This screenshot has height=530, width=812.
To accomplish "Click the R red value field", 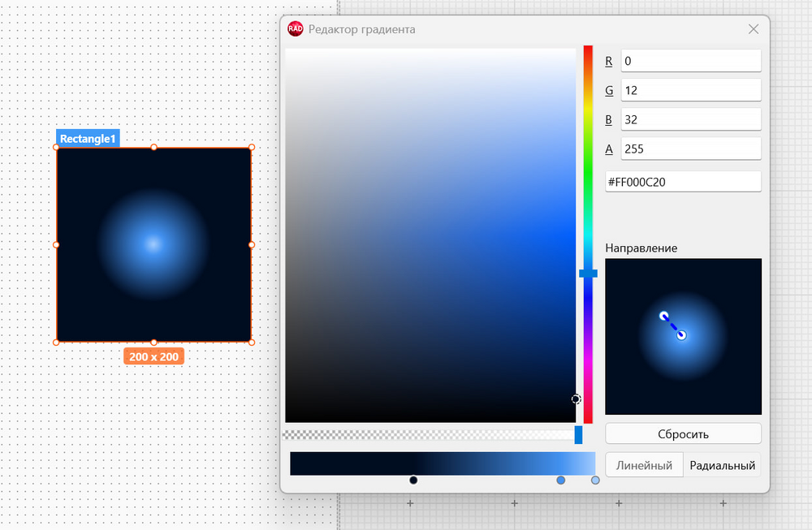I will pos(691,61).
